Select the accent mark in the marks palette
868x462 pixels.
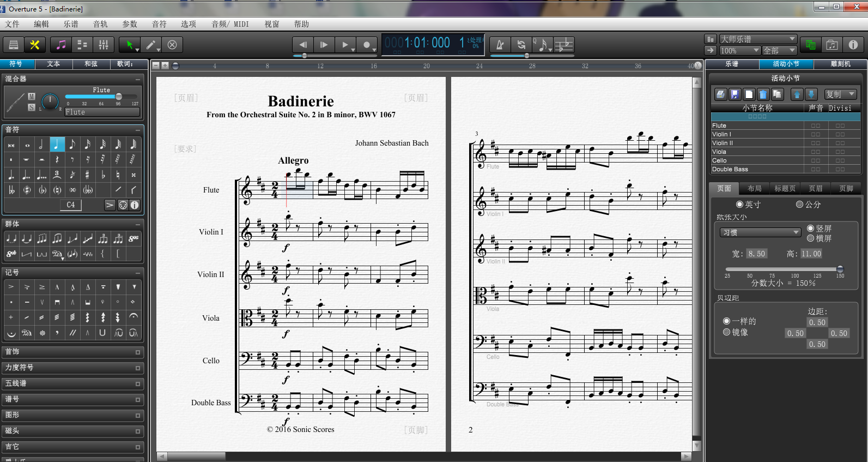point(11,286)
